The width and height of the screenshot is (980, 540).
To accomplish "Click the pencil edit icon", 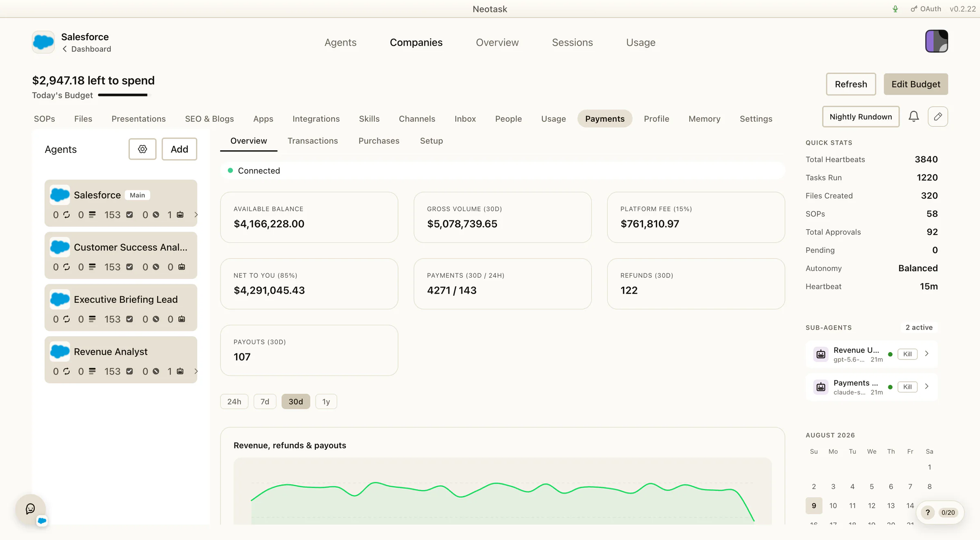I will tap(938, 117).
